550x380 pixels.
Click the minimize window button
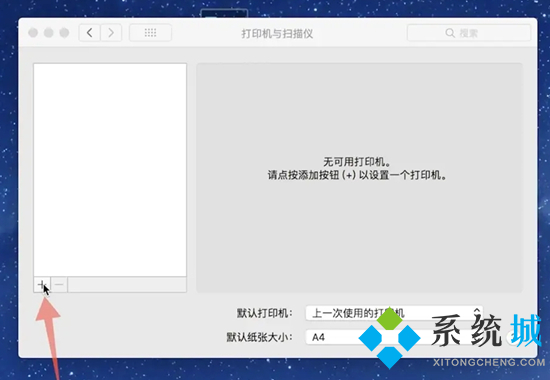pyautogui.click(x=49, y=33)
